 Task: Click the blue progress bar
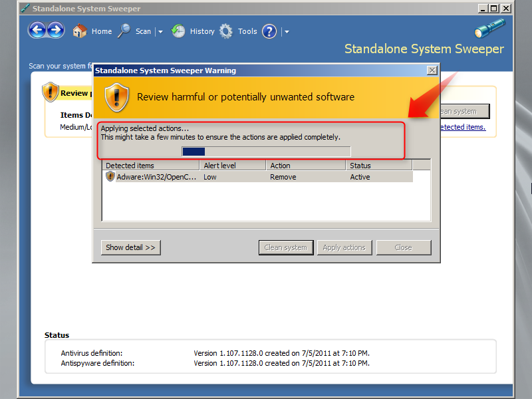194,152
